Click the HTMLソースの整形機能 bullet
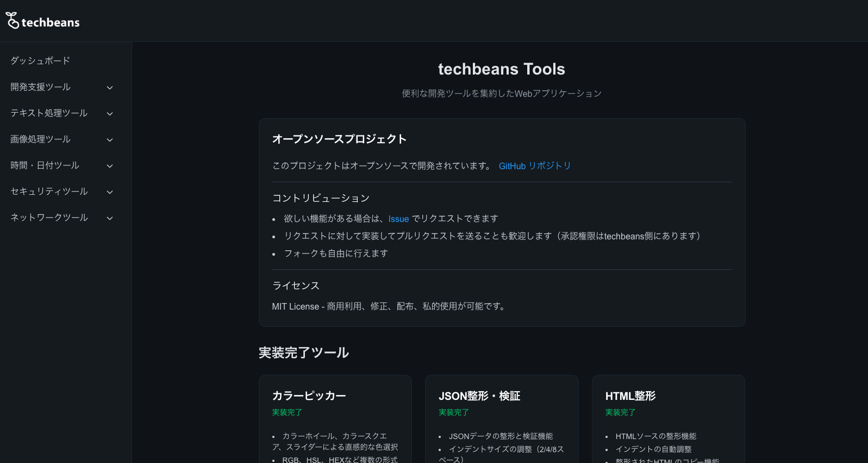The height and width of the screenshot is (463, 868). point(655,436)
